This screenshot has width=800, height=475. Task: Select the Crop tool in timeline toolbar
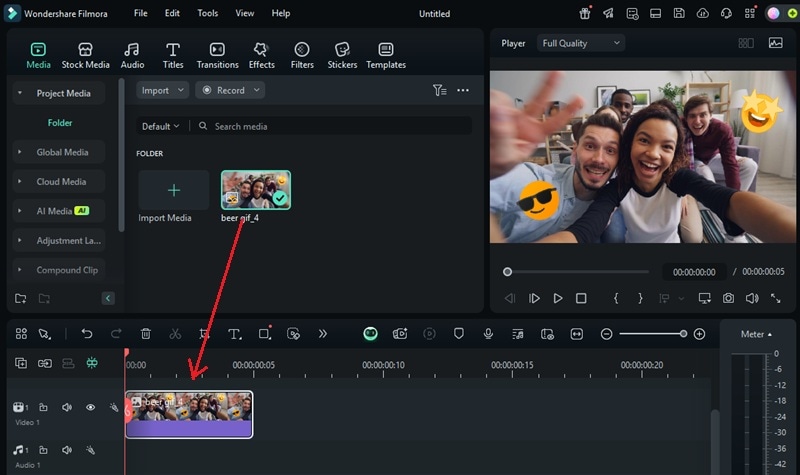click(x=205, y=334)
